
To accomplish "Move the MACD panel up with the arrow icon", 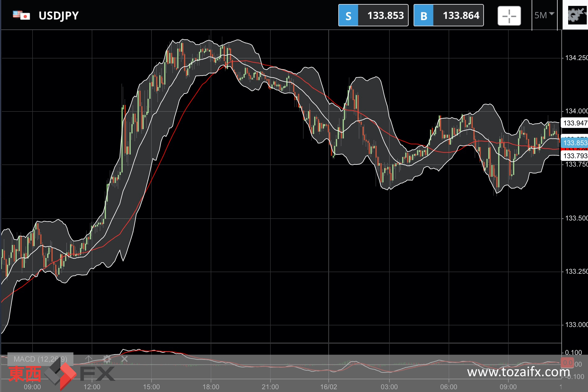I will point(89,359).
